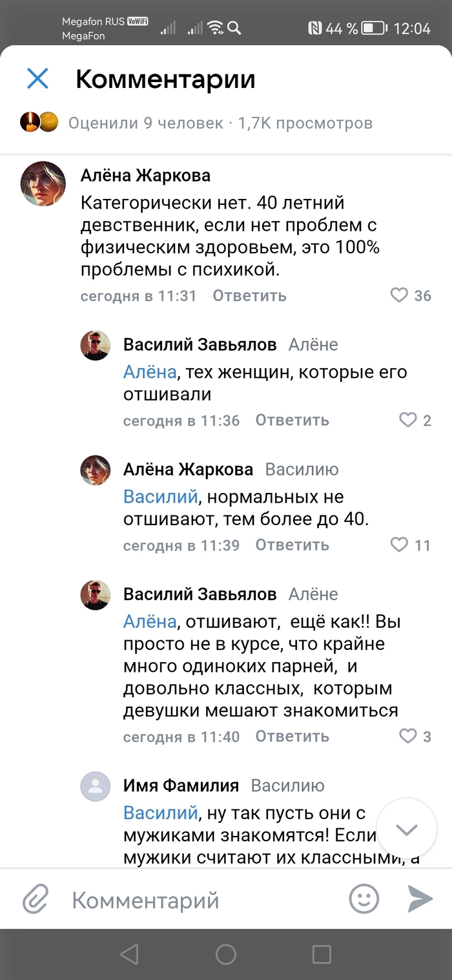
Task: Like Алёна's comment with 36 likes
Action: (400, 295)
